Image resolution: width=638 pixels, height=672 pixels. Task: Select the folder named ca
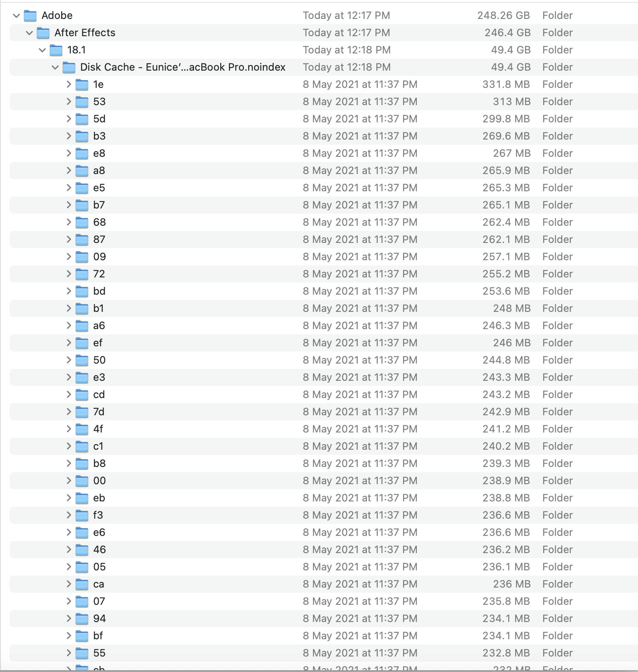(x=99, y=584)
